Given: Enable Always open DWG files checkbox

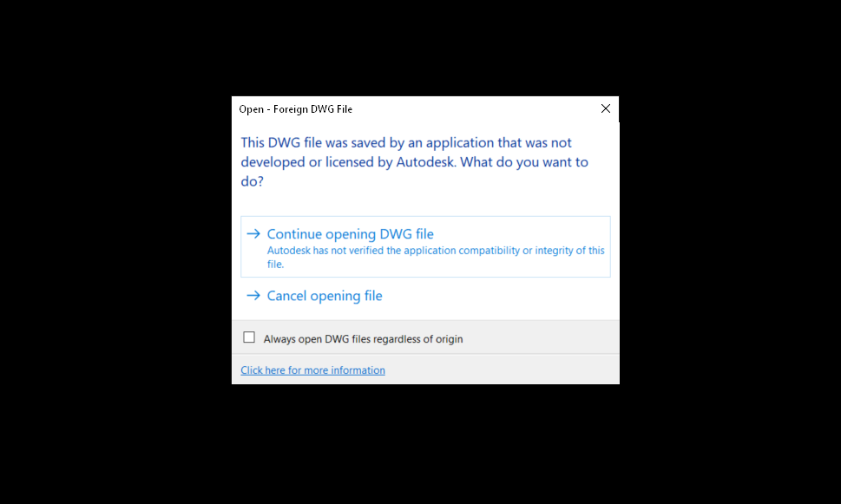Looking at the screenshot, I should point(249,337).
